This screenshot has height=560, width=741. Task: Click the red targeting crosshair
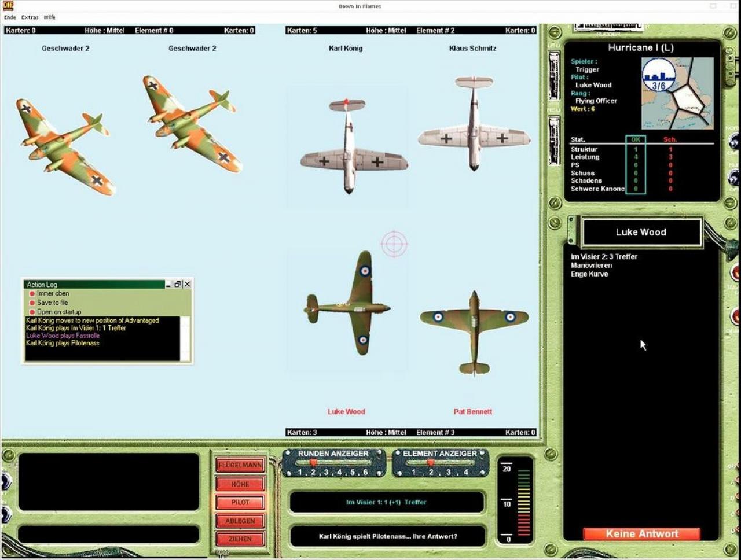coord(394,244)
